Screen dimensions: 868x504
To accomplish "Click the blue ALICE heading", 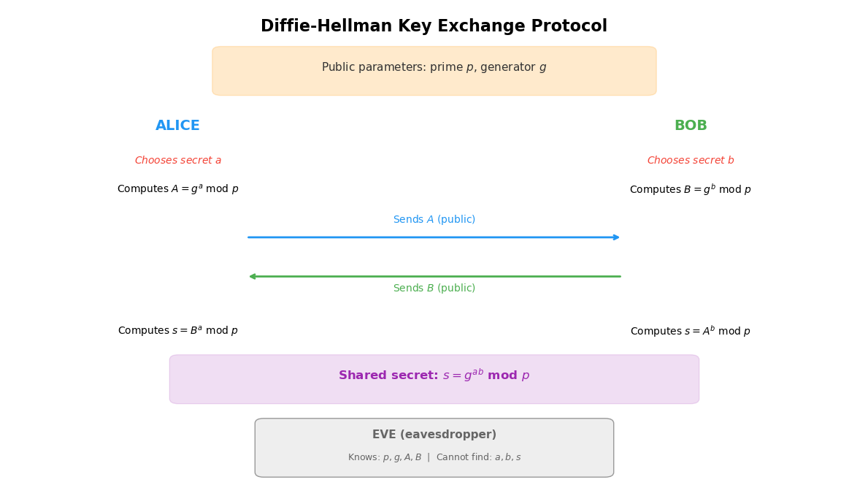I will pos(177,126).
